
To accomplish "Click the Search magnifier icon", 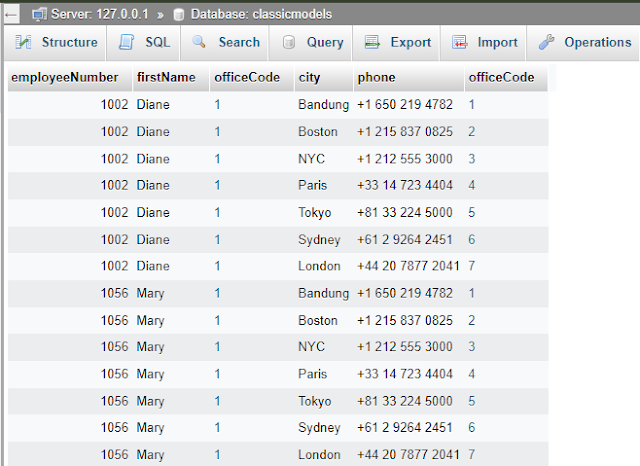I will coord(199,41).
